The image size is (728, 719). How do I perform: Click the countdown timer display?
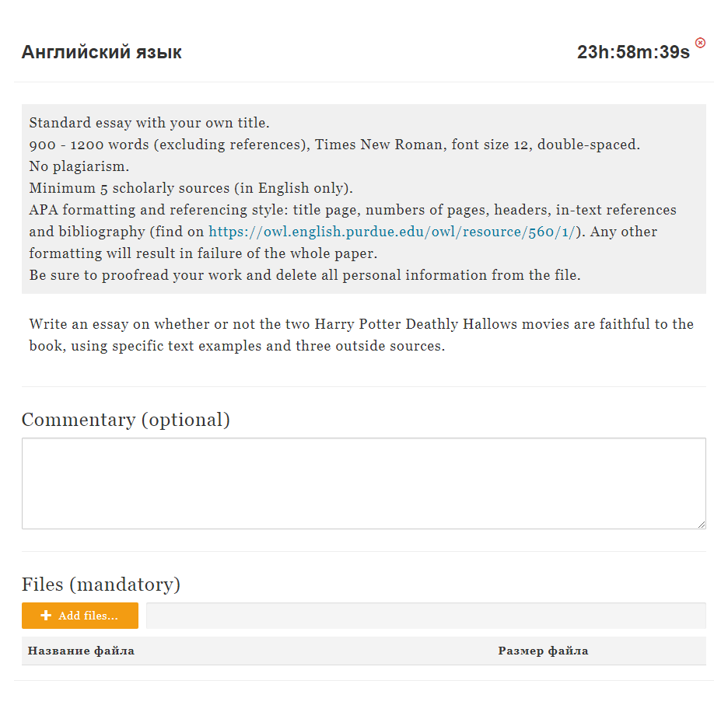pyautogui.click(x=632, y=52)
